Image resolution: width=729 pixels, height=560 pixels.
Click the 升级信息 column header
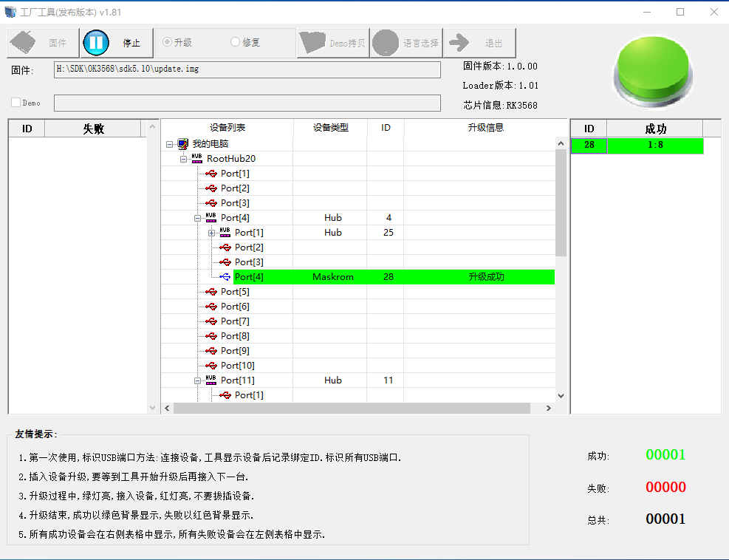(x=485, y=128)
